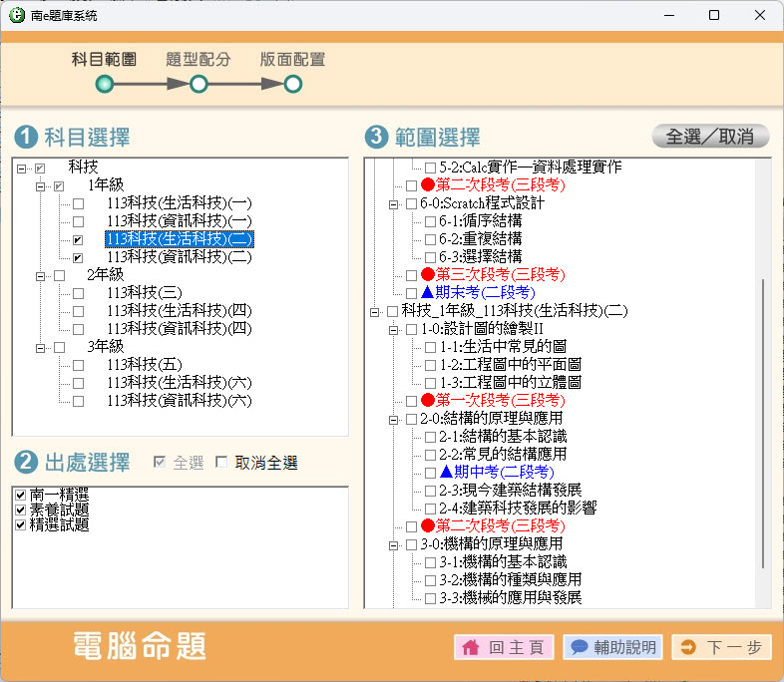This screenshot has width=784, height=682.
Task: Open the 科目範圍 tab label
Action: 104,60
